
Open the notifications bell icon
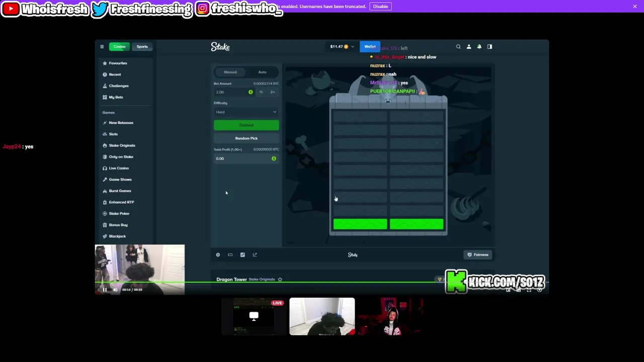click(479, 47)
